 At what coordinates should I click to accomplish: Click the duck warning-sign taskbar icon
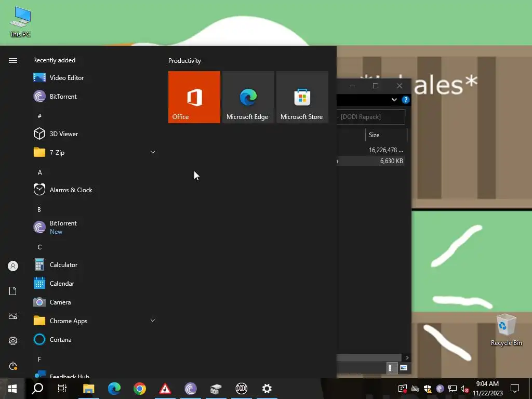[165, 389]
